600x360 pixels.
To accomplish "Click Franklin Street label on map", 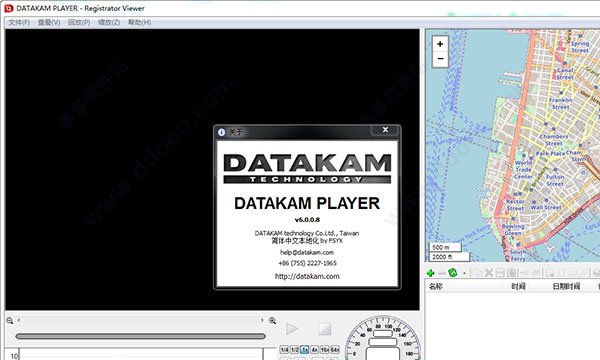I will click(561, 103).
